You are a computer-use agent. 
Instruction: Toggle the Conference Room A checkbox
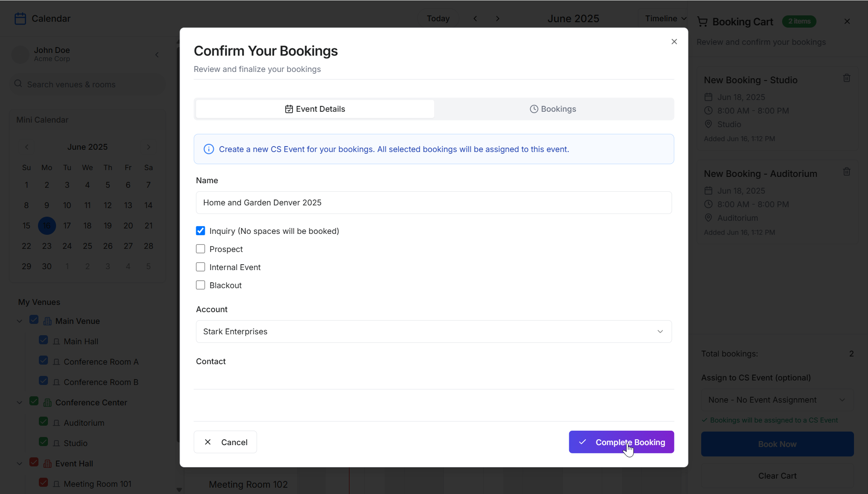click(x=43, y=360)
